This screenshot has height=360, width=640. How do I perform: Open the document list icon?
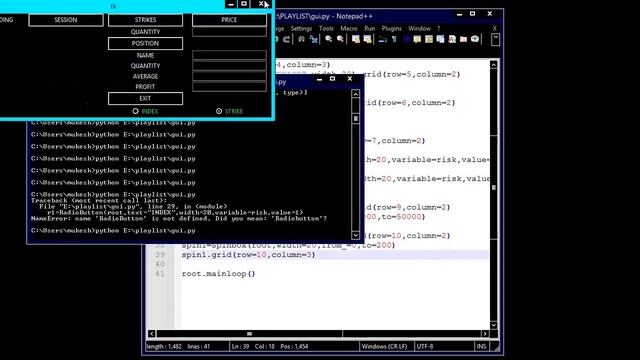[440, 39]
